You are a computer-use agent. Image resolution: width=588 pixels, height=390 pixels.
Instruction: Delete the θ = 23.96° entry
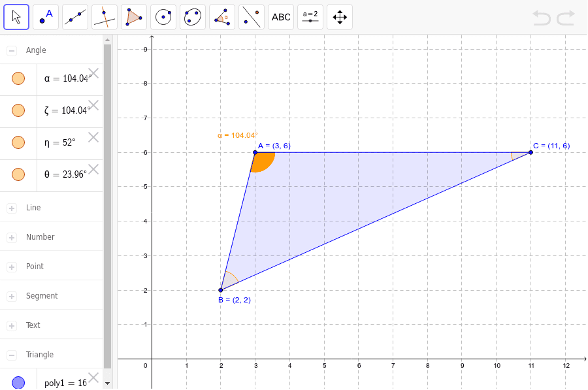(93, 169)
